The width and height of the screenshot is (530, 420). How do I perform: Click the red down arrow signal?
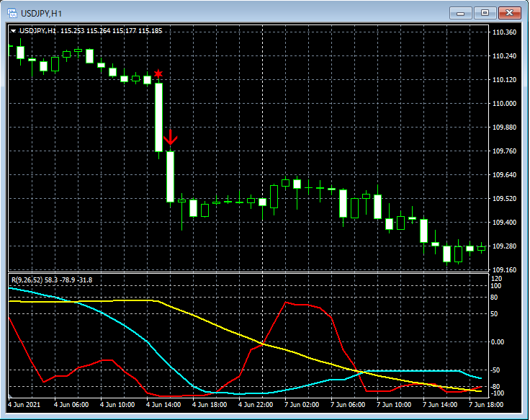pyautogui.click(x=171, y=138)
